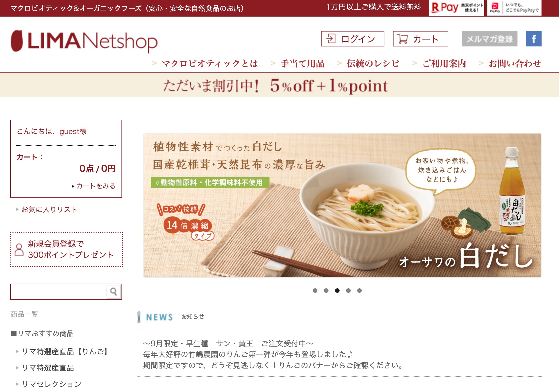Expand リマ特選産直品【りんご】 category
Screen dimensions: 559x392
[x=64, y=352]
